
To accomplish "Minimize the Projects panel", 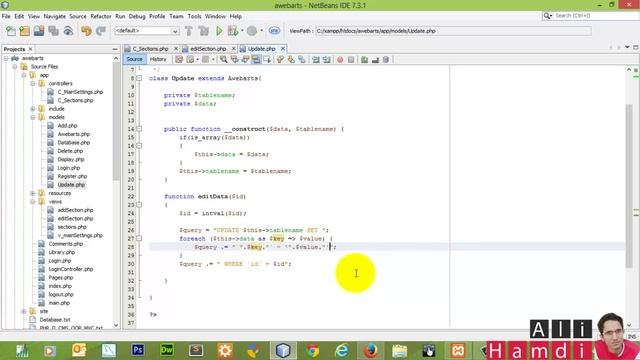I will point(115,49).
